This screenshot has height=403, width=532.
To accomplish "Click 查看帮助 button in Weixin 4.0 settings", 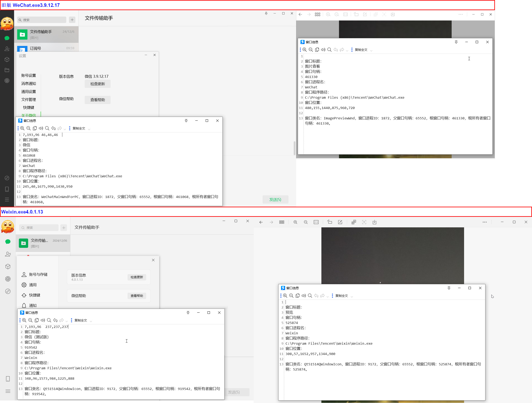I will click(x=137, y=296).
